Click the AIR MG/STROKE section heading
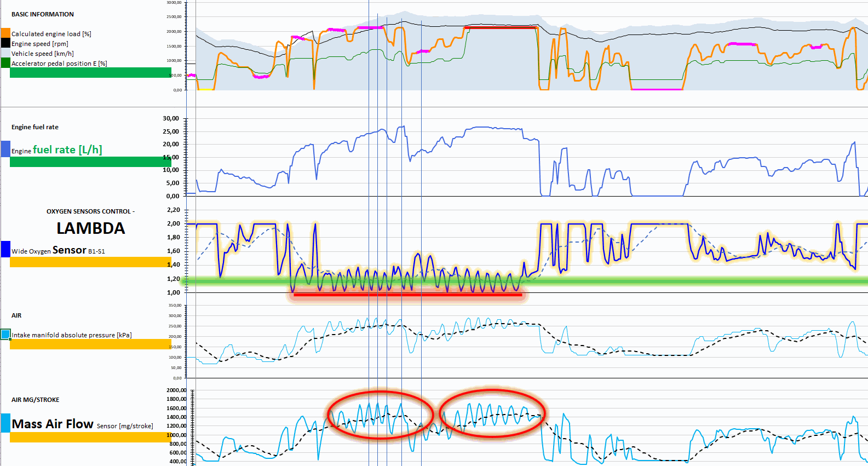The image size is (868, 466). click(36, 400)
